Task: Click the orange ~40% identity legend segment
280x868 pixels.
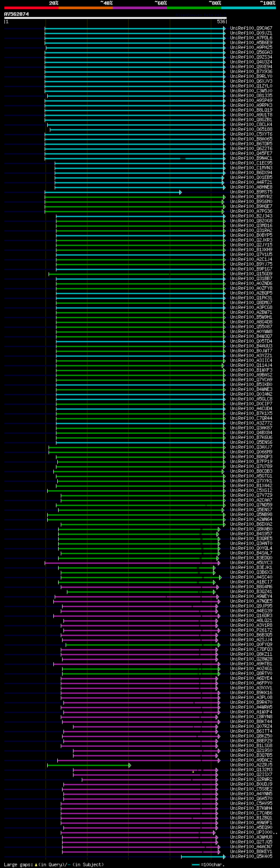Action: (x=86, y=8)
